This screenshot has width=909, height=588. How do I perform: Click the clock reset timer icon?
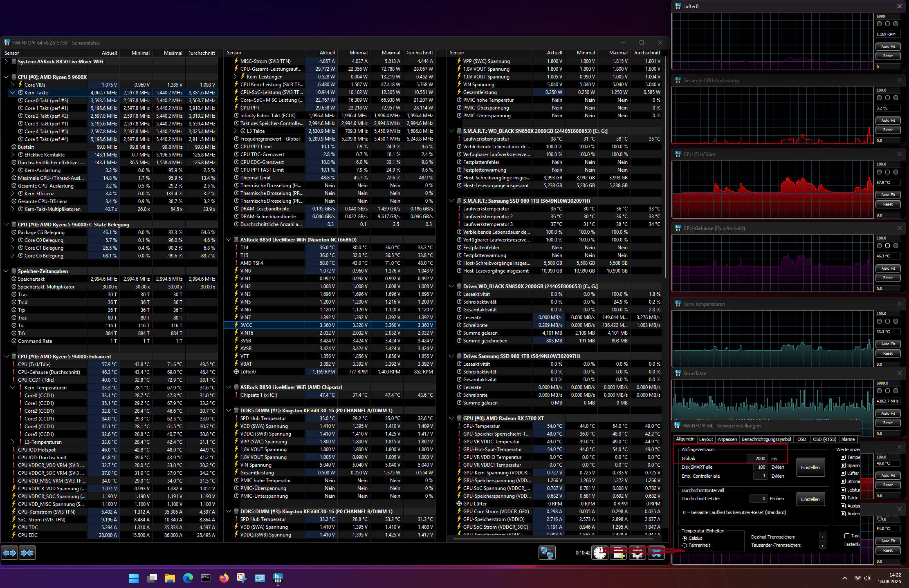[600, 553]
